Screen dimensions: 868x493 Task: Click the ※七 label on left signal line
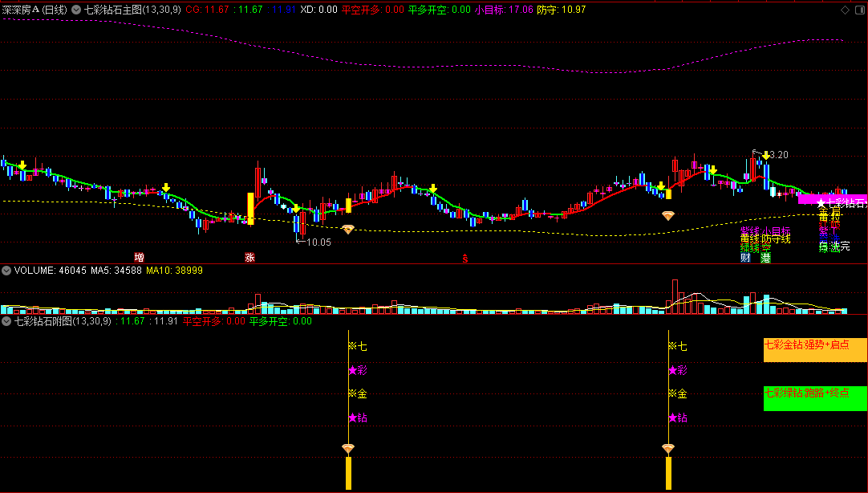pyautogui.click(x=358, y=346)
